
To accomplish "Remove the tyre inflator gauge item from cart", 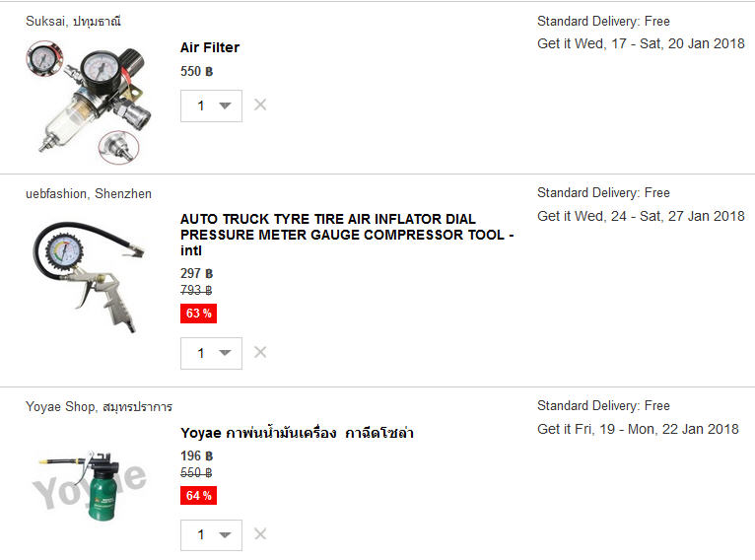I will coord(260,352).
